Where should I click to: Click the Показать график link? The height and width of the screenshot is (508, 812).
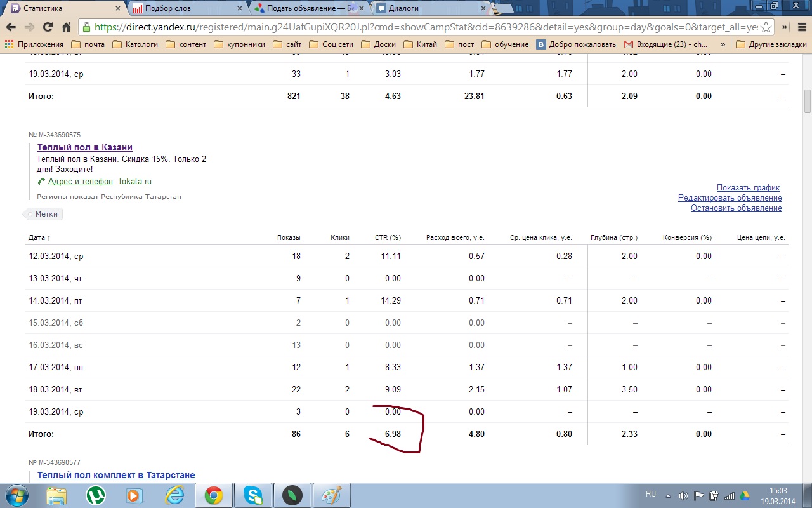(x=748, y=188)
